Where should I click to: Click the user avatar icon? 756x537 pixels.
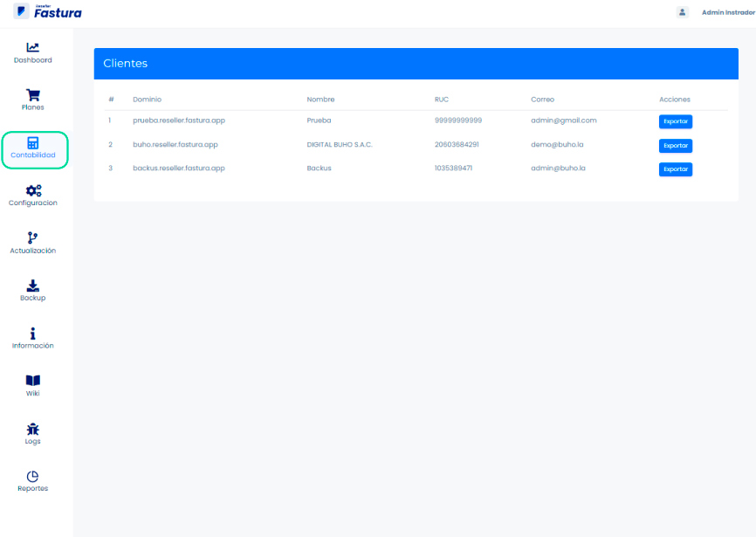point(683,12)
